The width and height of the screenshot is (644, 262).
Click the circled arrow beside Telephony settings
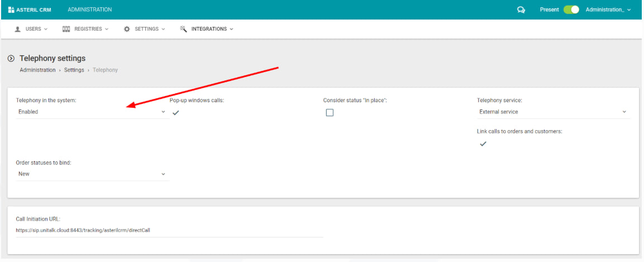click(11, 59)
